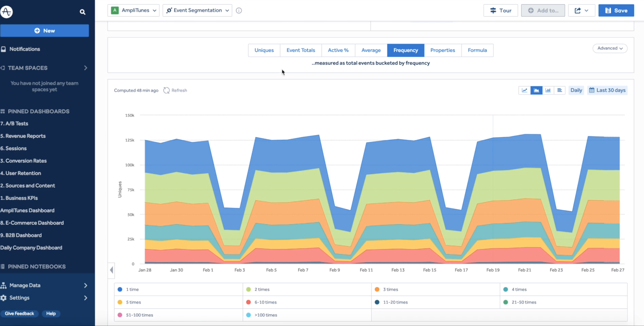Screen dimensions: 644x326
Task: Toggle the 21-50 times legend series
Action: click(x=564, y=302)
